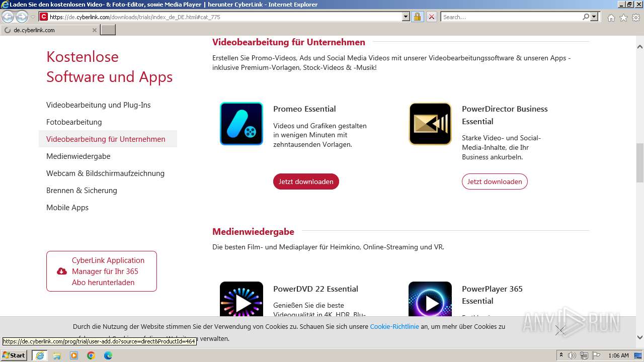Click the PowerDirector Business Essential title
The height and width of the screenshot is (362, 644).
[x=505, y=115]
